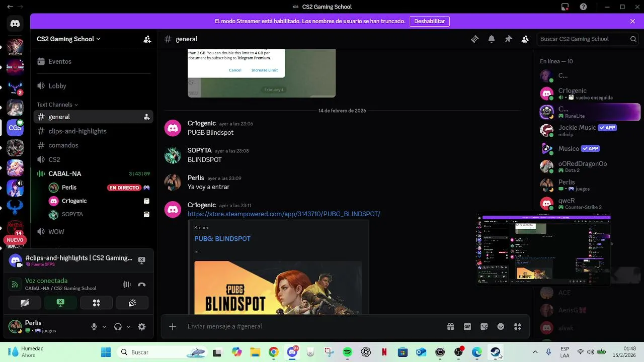Click the Increase Limit link in image
644x362 pixels.
[265, 70]
